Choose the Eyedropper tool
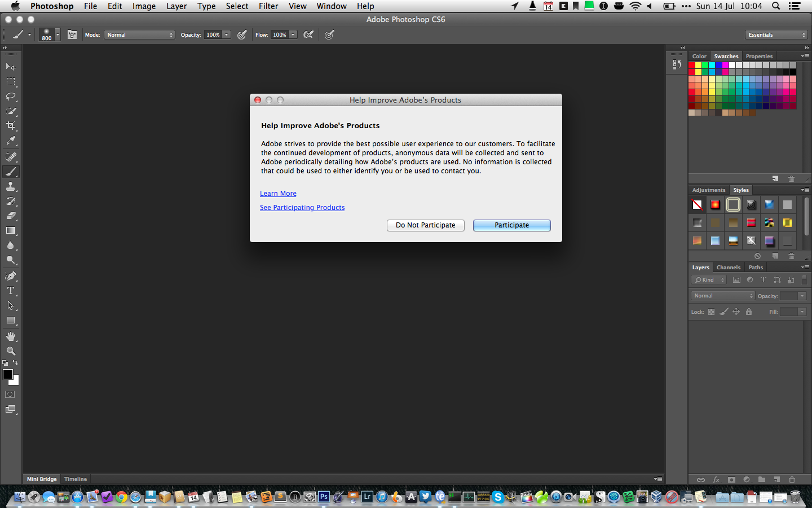 tap(11, 141)
